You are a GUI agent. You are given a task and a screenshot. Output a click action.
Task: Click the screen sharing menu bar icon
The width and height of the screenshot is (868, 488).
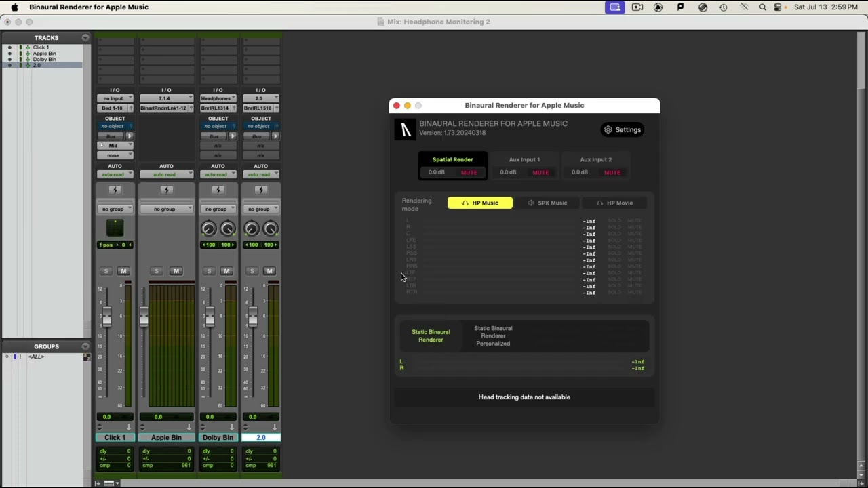click(615, 7)
